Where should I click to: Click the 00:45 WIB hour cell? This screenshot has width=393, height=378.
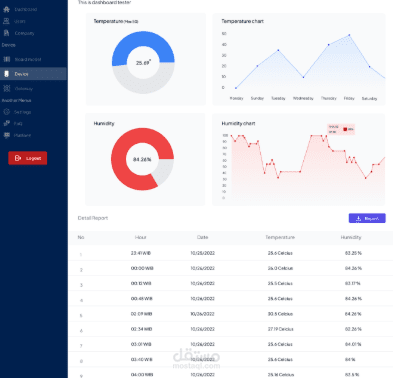coord(142,299)
